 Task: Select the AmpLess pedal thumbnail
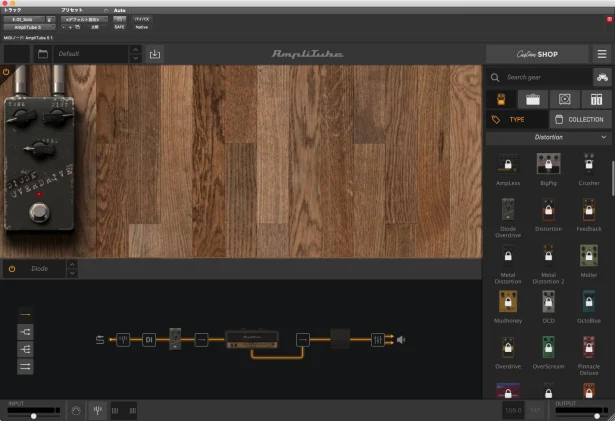(x=508, y=164)
